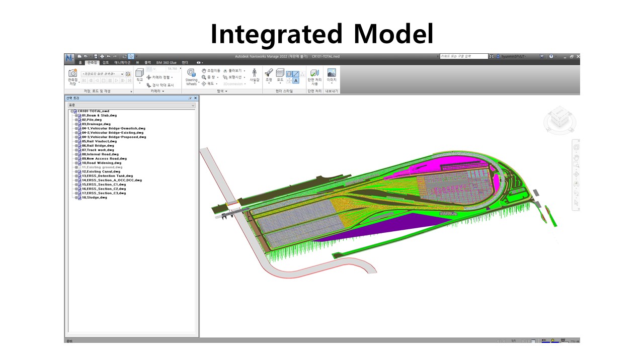The image size is (644, 362).
Task: Toggle the lines render style button
Action: pos(296,74)
